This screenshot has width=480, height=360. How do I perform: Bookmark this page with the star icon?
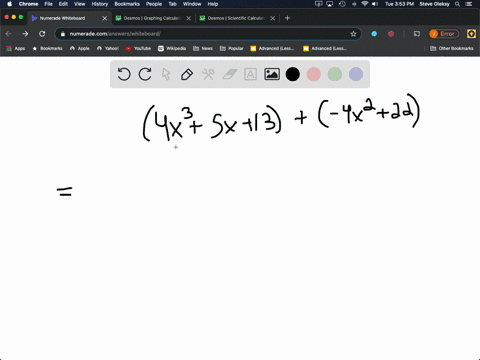click(353, 34)
